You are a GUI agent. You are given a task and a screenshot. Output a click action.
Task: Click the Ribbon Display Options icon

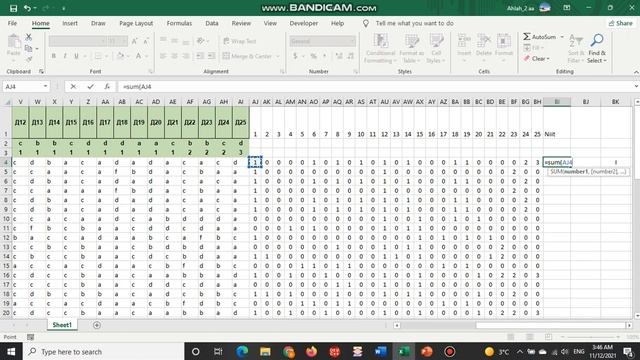tap(567, 8)
